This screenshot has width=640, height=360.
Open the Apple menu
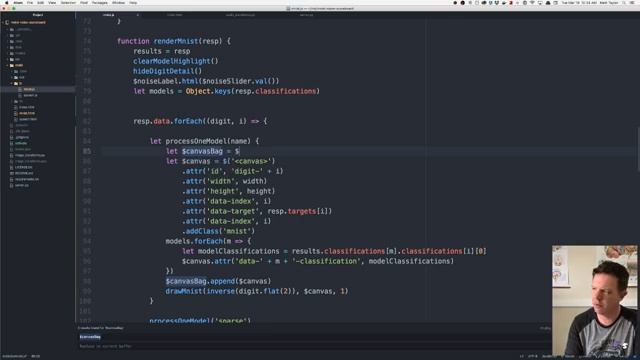[x=6, y=2]
